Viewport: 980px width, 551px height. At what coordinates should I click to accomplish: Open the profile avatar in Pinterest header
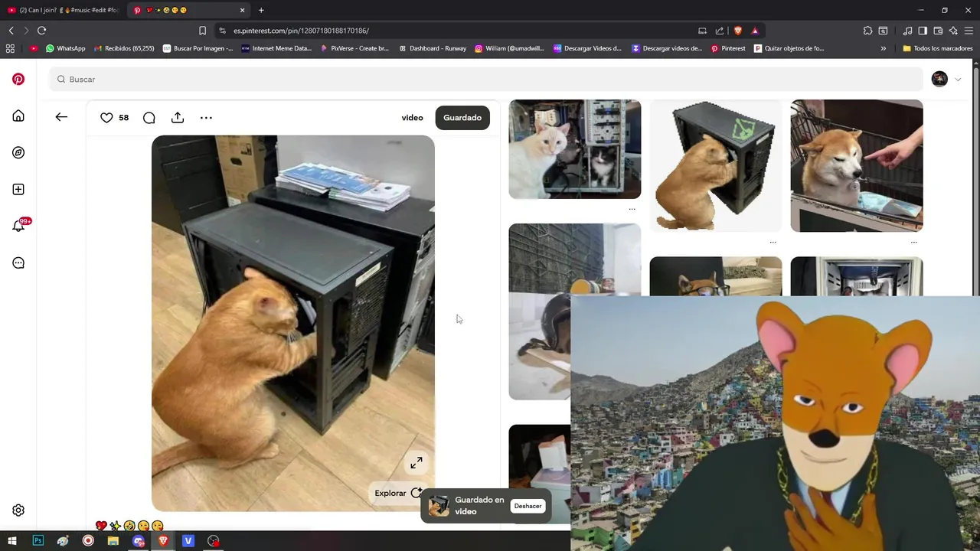click(939, 79)
